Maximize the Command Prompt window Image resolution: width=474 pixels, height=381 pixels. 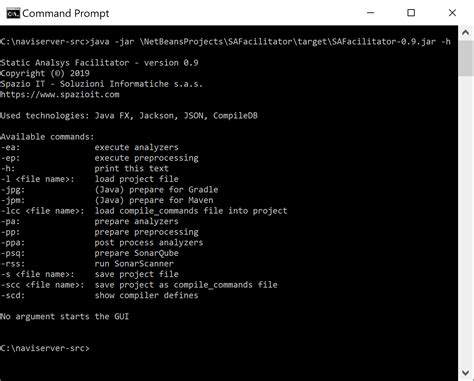coord(411,13)
